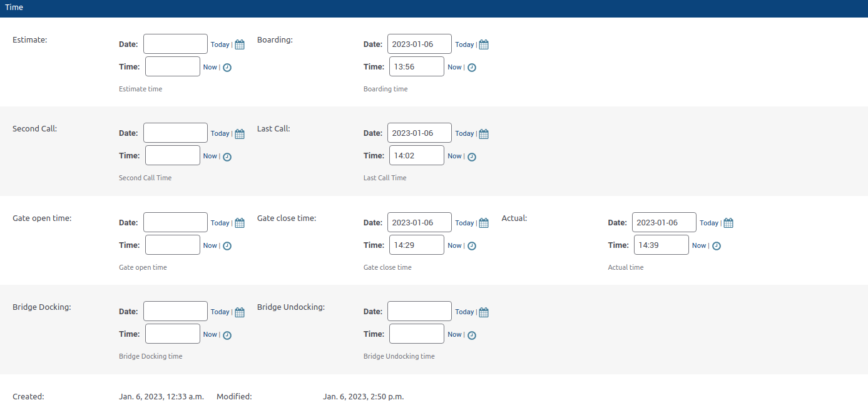This screenshot has height=405, width=868.
Task: Select the Last Call time field 14:02
Action: coord(416,155)
